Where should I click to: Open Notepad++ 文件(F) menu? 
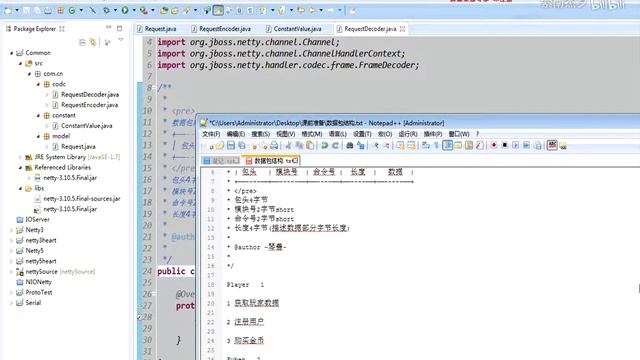click(x=211, y=134)
